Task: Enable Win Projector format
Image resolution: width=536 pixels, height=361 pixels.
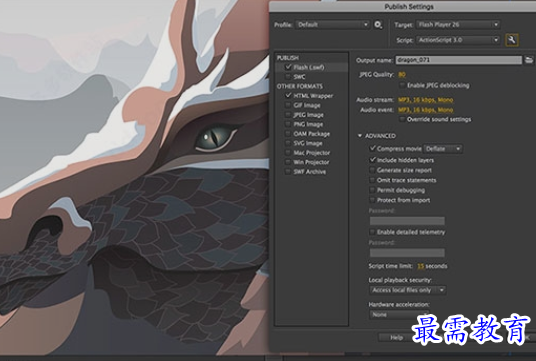Action: (288, 162)
